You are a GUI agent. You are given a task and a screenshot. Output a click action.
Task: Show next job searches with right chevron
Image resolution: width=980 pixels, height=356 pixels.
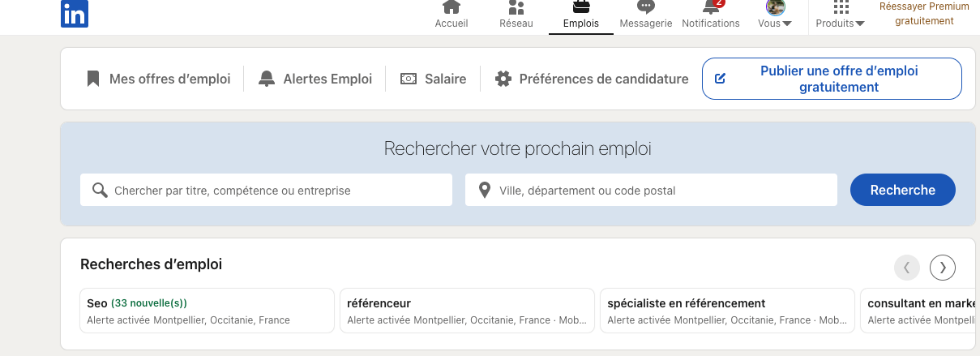943,267
